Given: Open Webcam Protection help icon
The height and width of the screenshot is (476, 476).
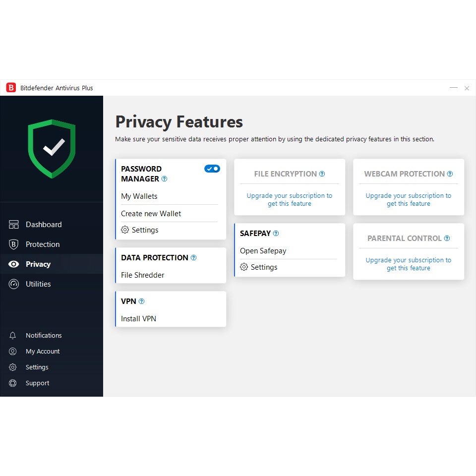Looking at the screenshot, I should tap(450, 174).
